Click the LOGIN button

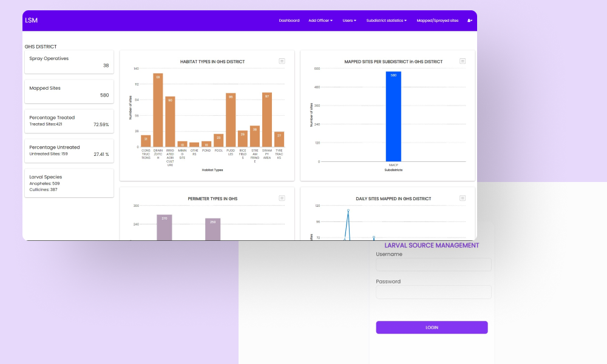click(x=432, y=327)
